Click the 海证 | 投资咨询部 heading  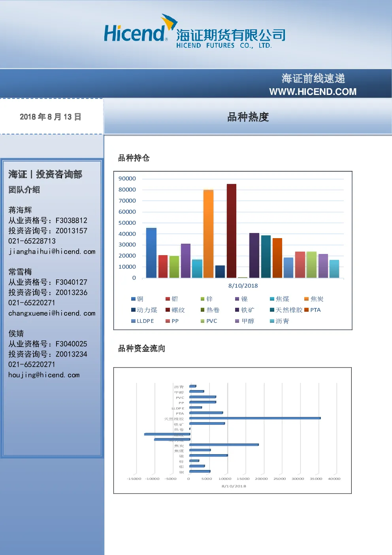pos(45,174)
